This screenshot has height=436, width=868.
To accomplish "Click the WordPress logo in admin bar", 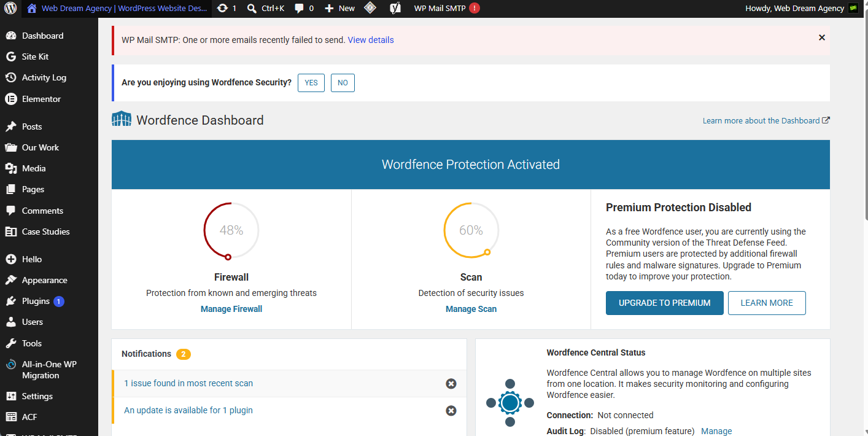I will (x=10, y=9).
